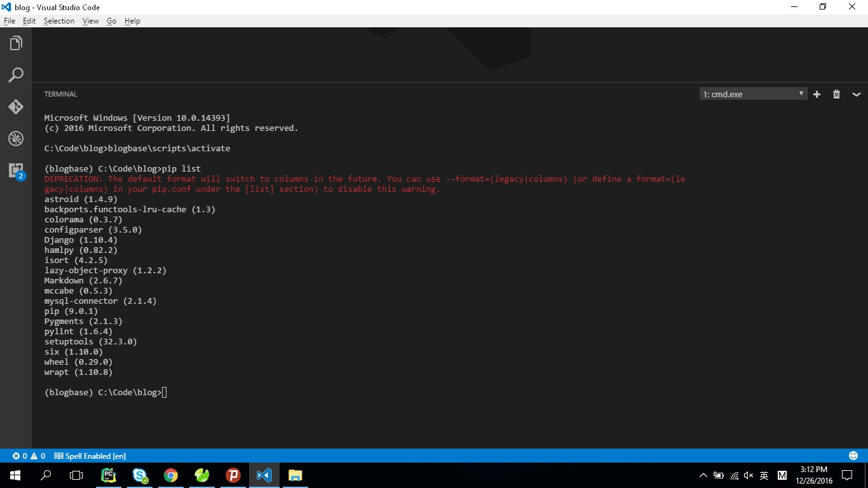
Task: Open the Extensions view showing 2 updates
Action: coord(15,170)
